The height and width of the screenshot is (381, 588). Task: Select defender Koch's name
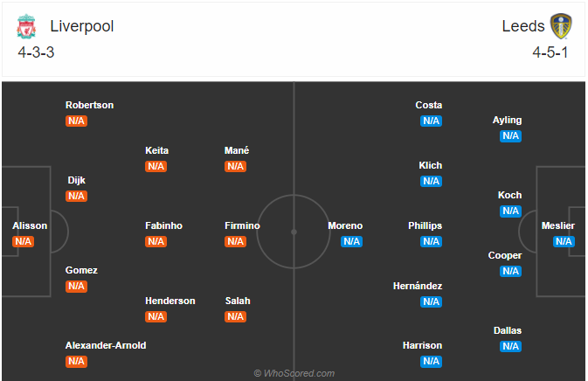[x=510, y=196]
